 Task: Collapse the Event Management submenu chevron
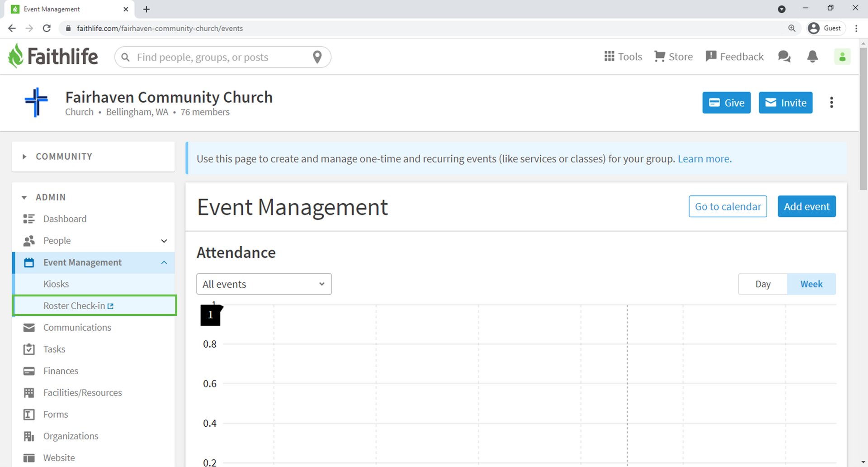coord(164,262)
